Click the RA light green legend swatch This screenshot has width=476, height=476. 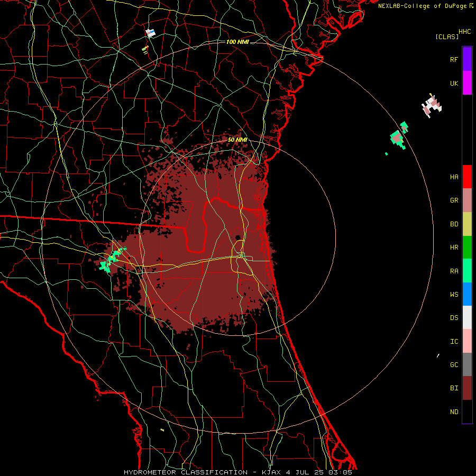(x=467, y=271)
